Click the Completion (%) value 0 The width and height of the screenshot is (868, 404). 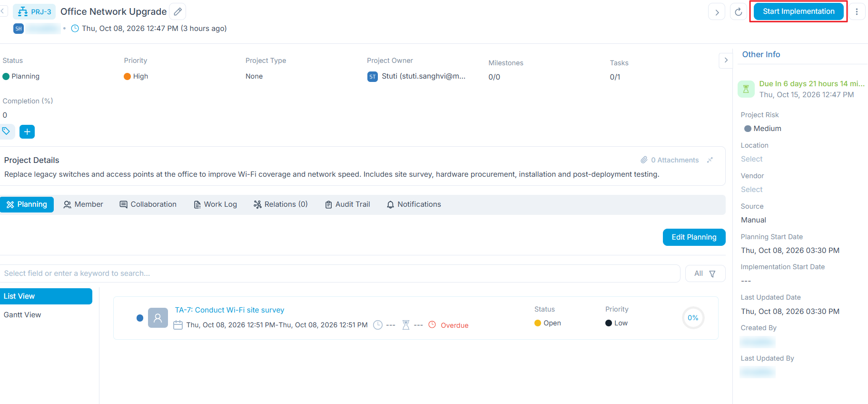click(5, 115)
